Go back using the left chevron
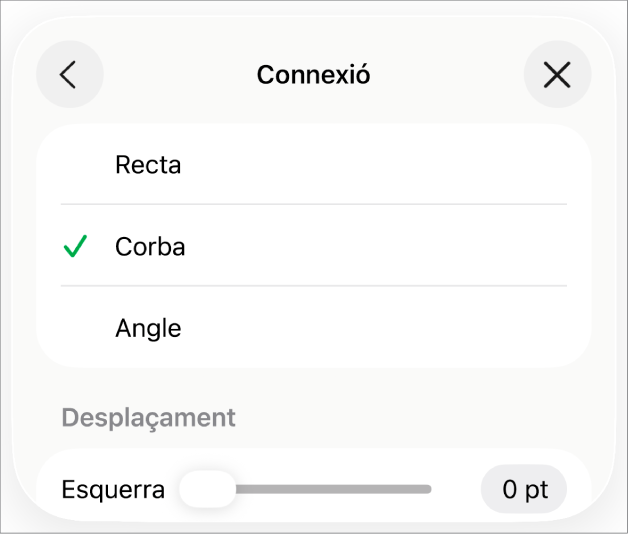 tap(70, 74)
